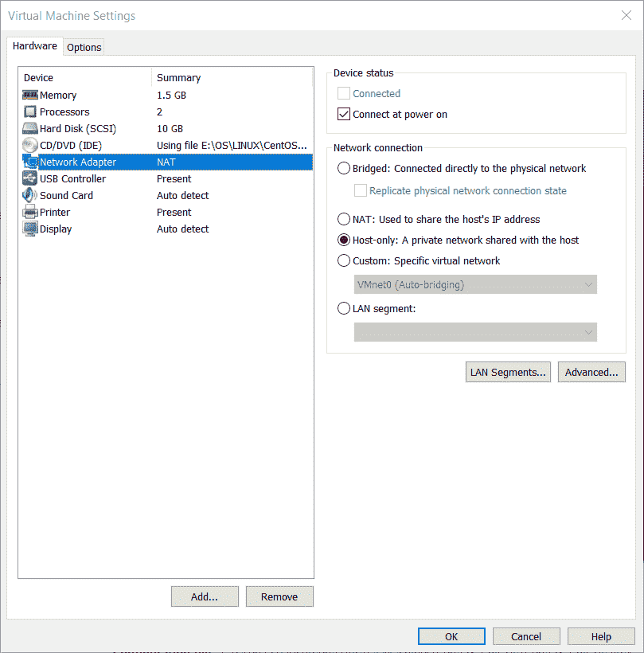Click the Device column header
The height and width of the screenshot is (653, 644).
pos(85,77)
